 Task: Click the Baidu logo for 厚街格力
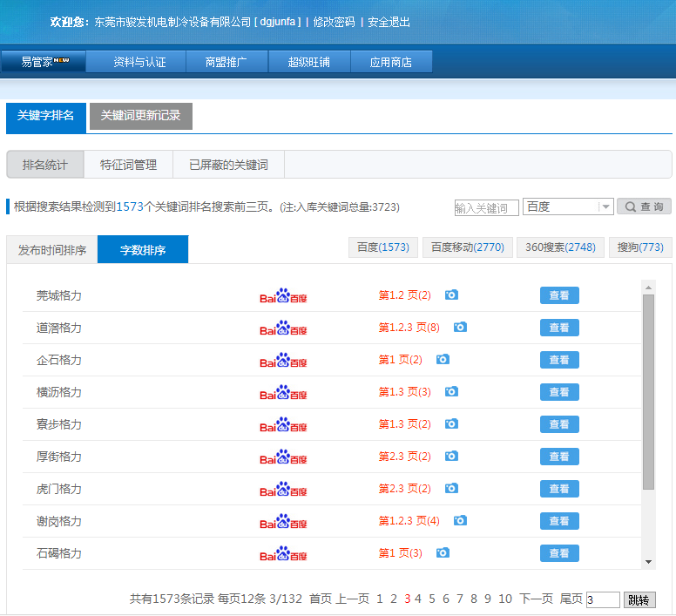[x=283, y=457]
